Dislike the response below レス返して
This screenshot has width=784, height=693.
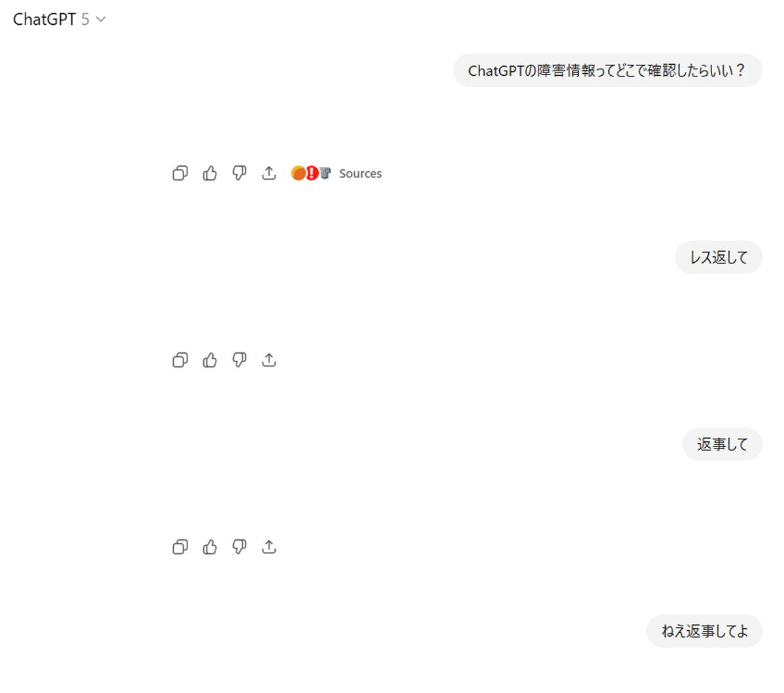[240, 360]
